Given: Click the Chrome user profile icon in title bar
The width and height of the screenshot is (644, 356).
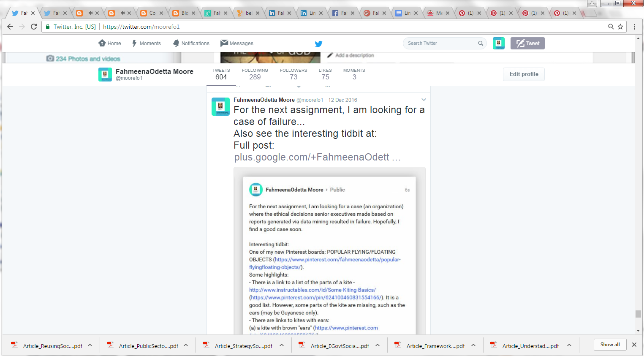Looking at the screenshot, I should tap(592, 3).
